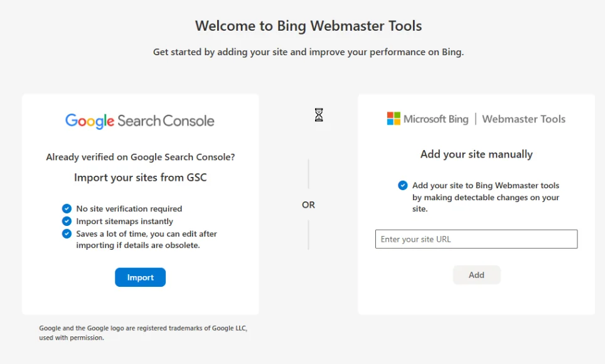Click checkmark beside Add your site to Bing

click(403, 185)
